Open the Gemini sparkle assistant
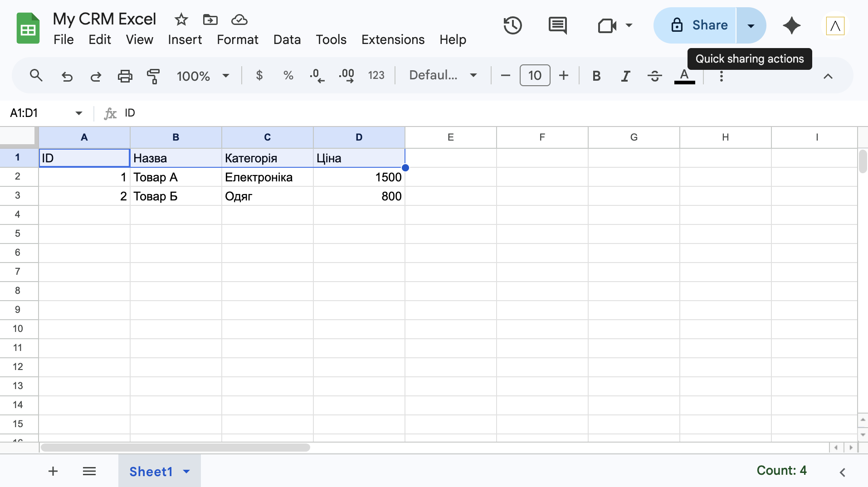 tap(791, 25)
